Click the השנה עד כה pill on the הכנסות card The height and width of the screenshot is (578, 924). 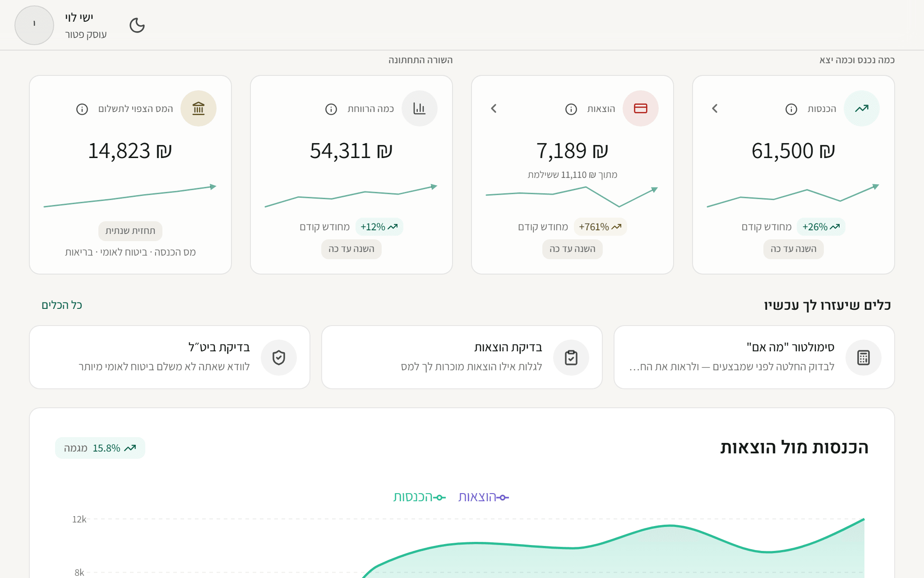click(794, 249)
